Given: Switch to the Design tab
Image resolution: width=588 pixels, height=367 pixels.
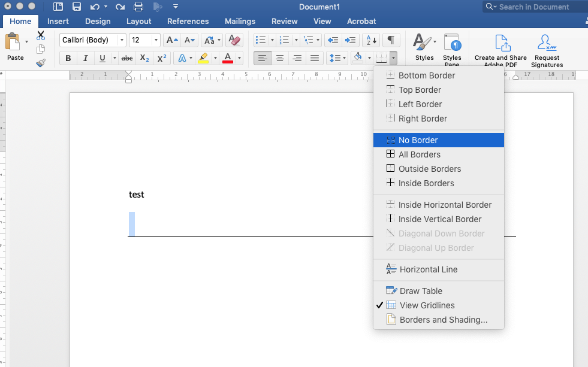Looking at the screenshot, I should point(98,22).
